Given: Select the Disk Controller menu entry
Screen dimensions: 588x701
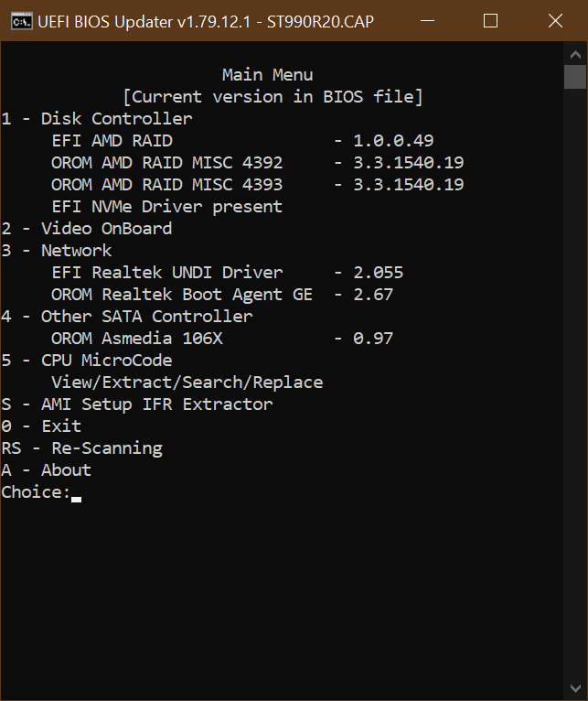Looking at the screenshot, I should [x=97, y=119].
